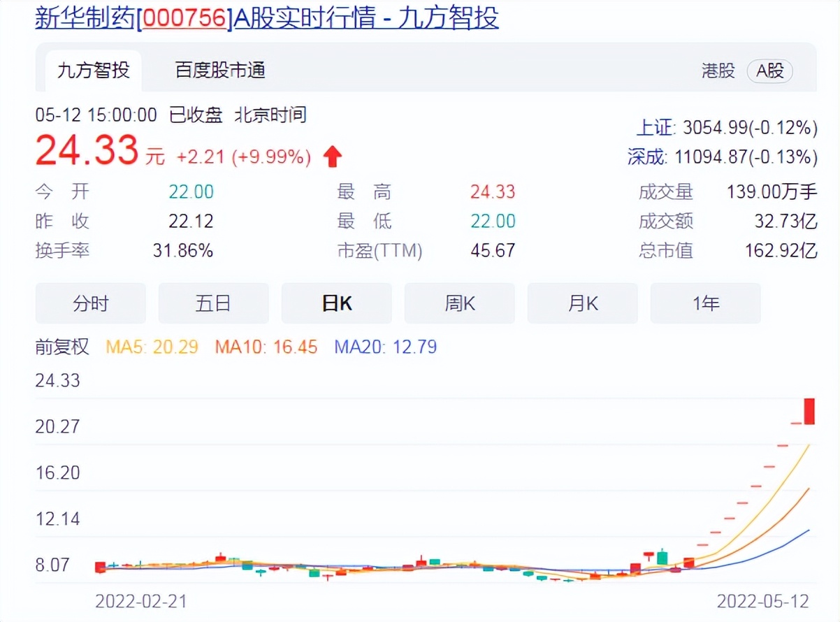Expand the 市盈(TTM) ratio details

380,250
